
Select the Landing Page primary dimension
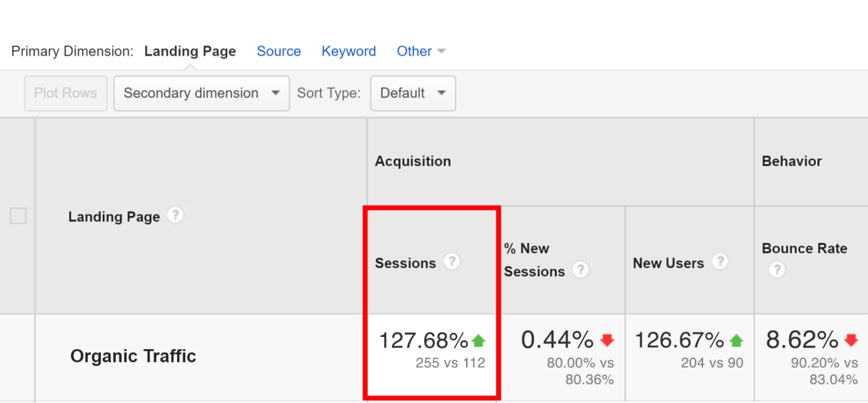(190, 51)
